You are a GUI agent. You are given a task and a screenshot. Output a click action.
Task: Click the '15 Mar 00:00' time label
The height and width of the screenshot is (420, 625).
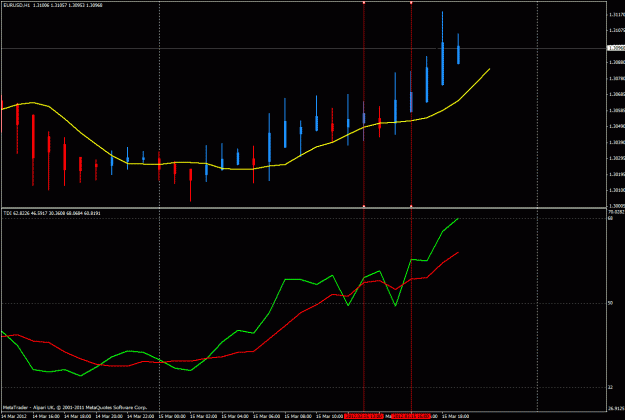pos(171,416)
